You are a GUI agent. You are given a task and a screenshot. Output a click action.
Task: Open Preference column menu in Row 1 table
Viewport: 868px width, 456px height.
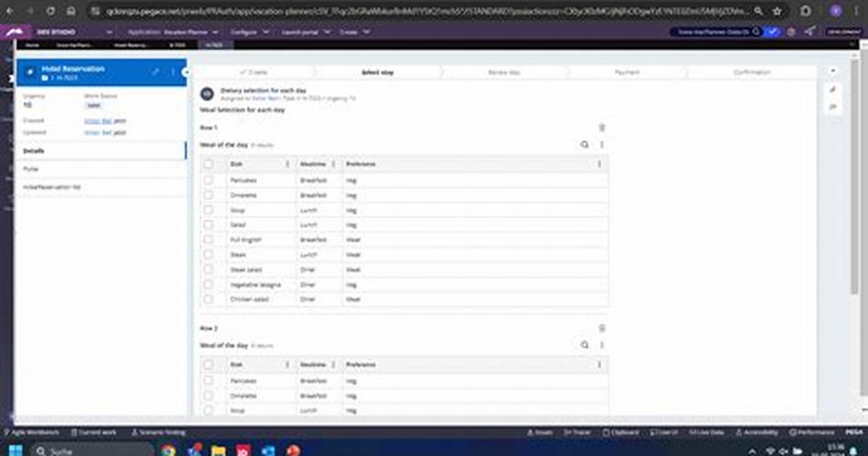(x=599, y=164)
